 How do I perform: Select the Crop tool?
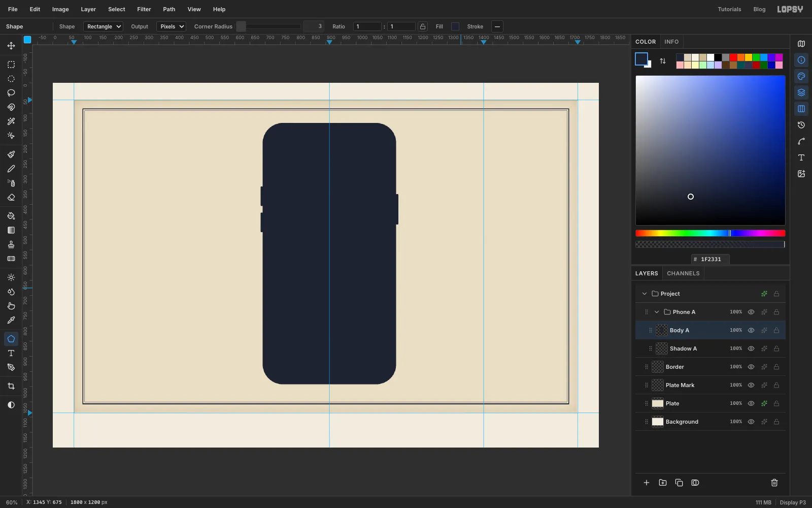[11, 386]
